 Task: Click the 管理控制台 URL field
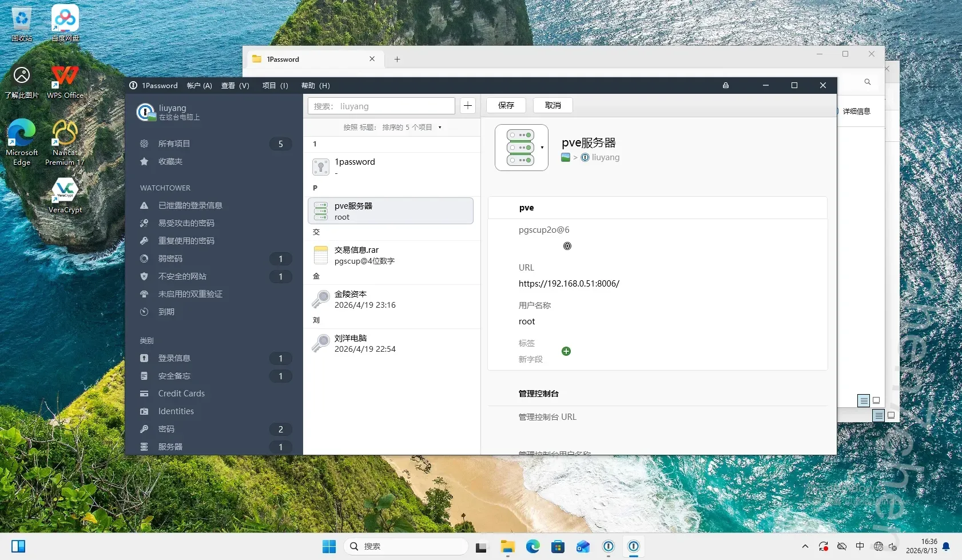coord(547,417)
